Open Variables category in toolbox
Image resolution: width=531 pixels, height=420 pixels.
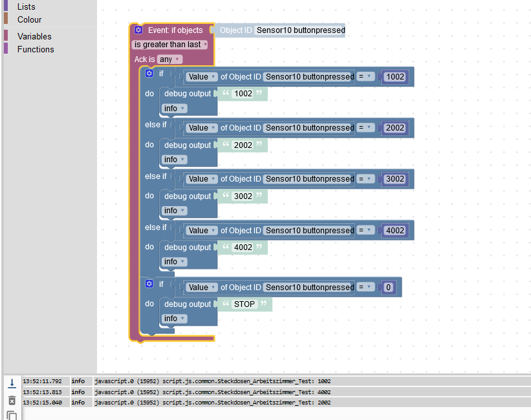click(34, 37)
